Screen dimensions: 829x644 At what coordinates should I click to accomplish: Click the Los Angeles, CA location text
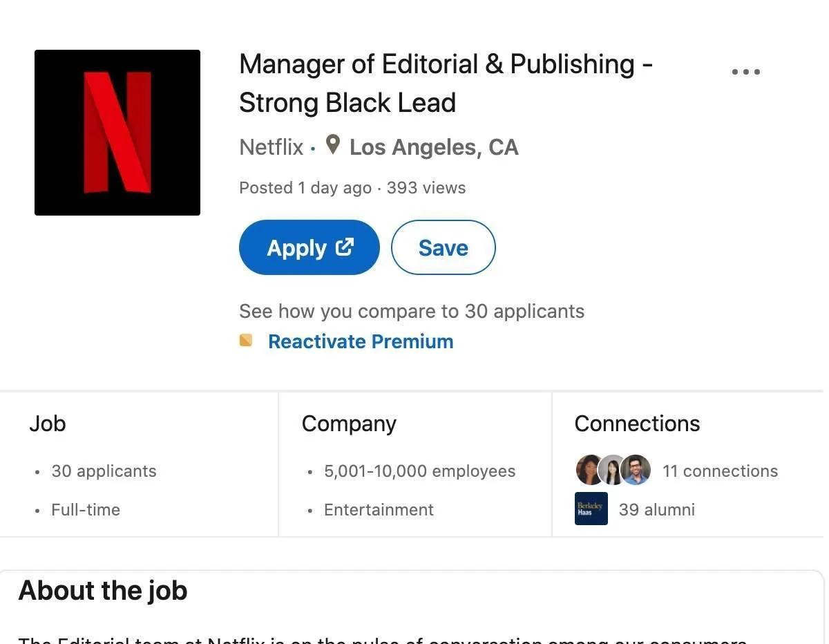434,147
